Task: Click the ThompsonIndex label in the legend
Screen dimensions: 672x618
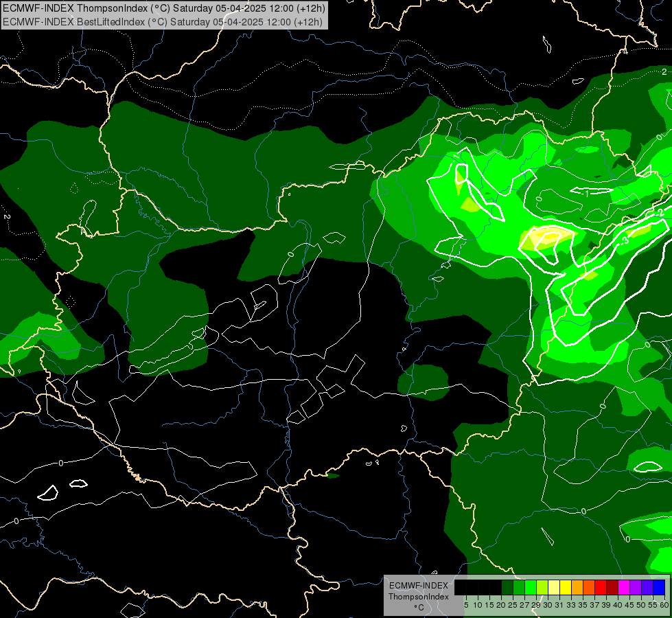Action: pos(419,597)
